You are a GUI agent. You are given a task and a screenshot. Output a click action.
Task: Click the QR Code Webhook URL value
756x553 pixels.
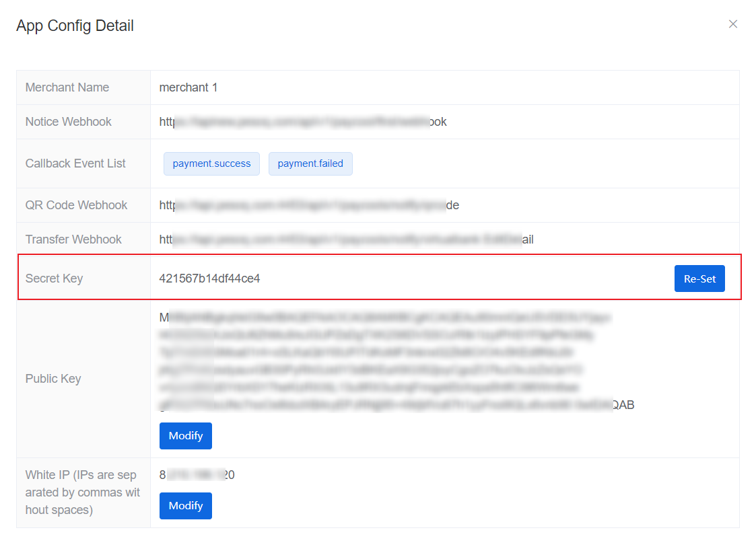click(x=309, y=205)
